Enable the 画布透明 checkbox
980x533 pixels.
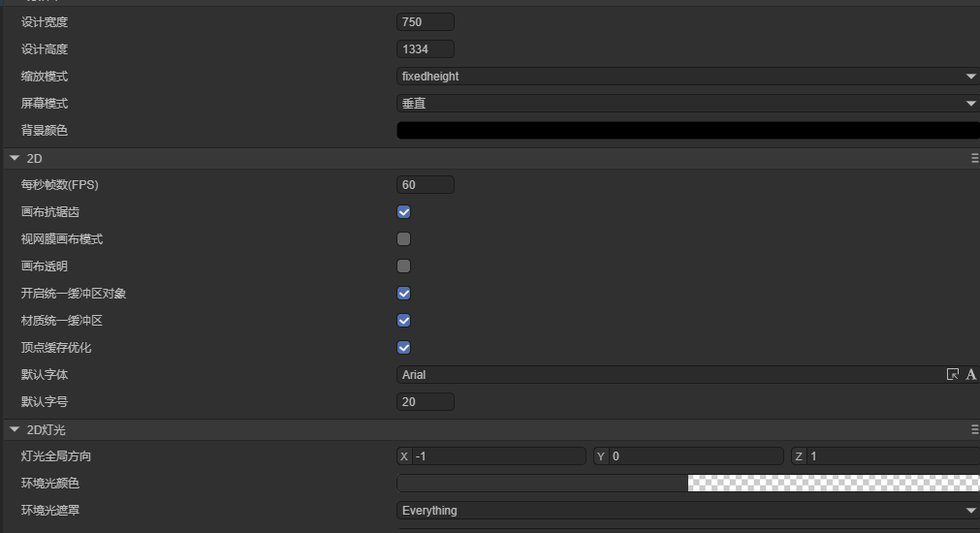coord(404,266)
